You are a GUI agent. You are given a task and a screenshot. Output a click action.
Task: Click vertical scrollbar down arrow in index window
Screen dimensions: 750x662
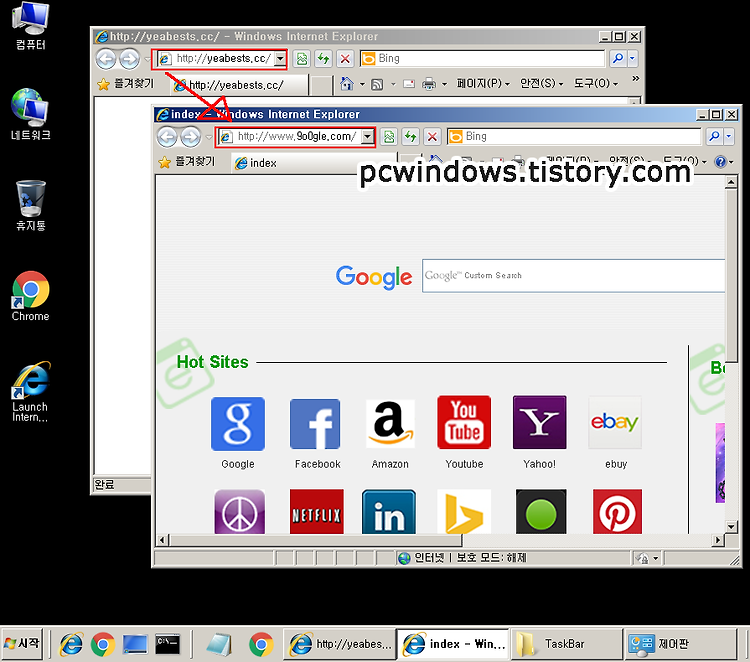click(731, 527)
